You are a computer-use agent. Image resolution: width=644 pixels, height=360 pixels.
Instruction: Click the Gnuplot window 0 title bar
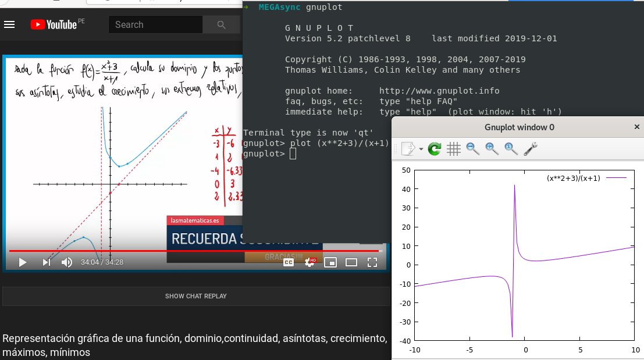pyautogui.click(x=519, y=127)
